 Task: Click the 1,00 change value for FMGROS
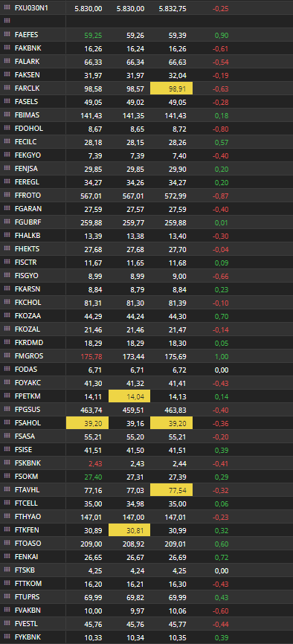click(222, 356)
